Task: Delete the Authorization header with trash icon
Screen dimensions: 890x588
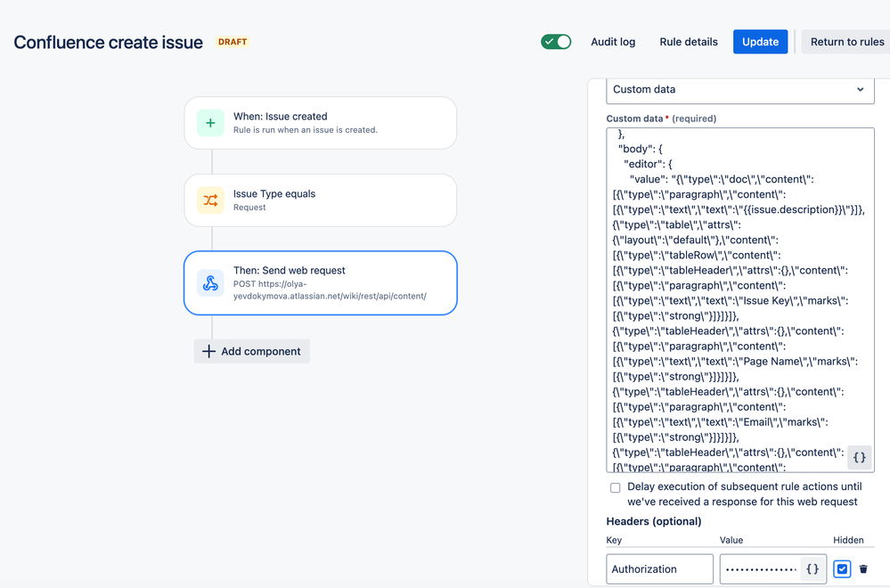Action: point(863,568)
